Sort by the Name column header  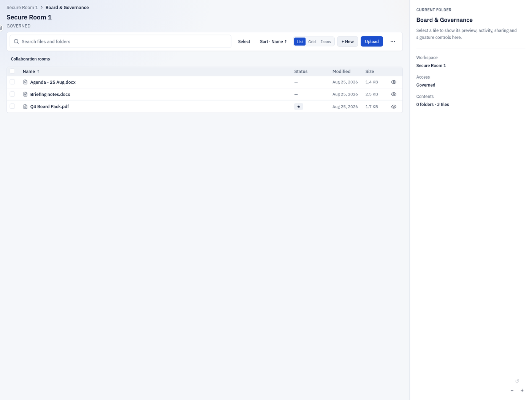click(x=31, y=71)
